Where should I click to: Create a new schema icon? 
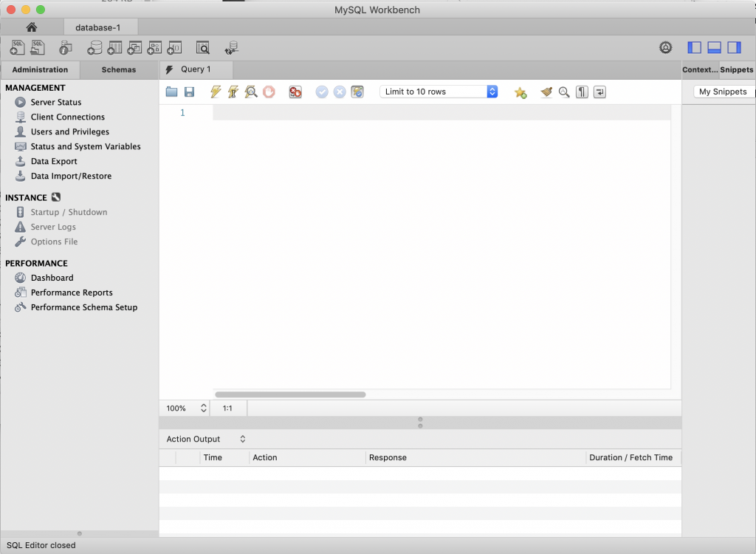click(x=94, y=48)
